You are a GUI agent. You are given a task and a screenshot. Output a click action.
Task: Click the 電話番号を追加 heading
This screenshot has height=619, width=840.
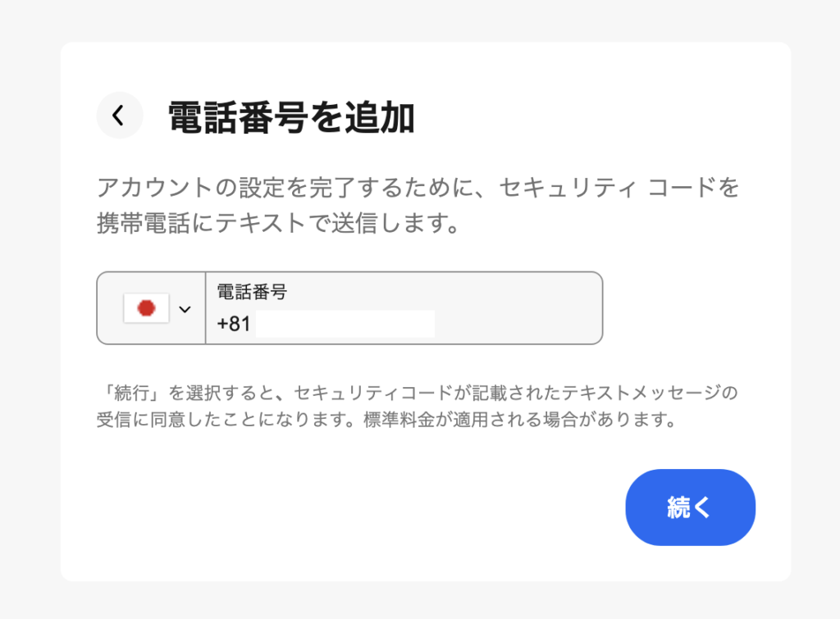[291, 118]
